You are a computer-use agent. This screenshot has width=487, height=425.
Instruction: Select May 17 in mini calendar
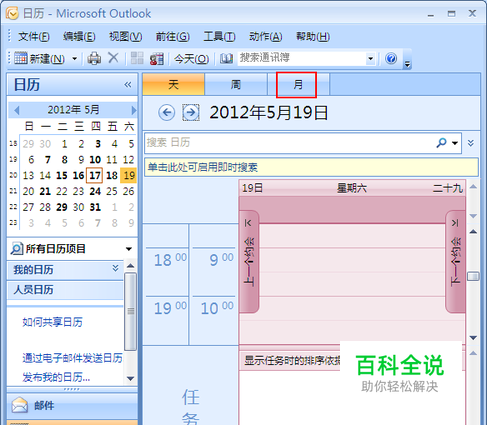coord(95,175)
